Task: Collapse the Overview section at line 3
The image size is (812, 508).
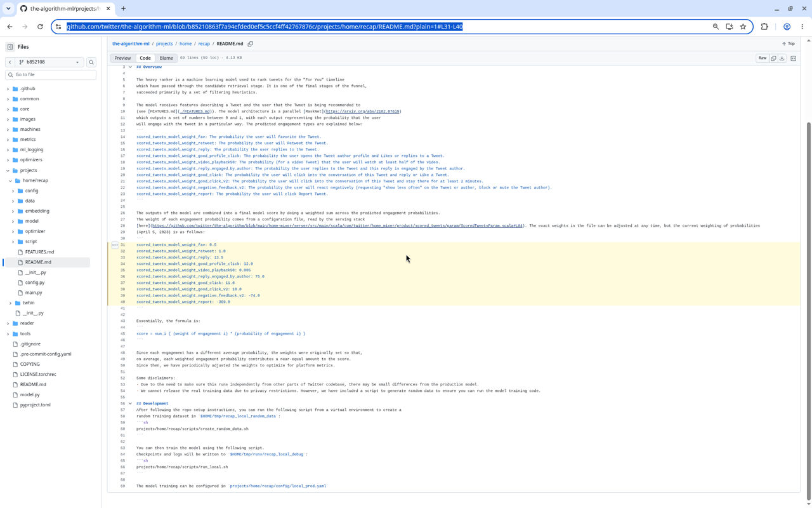Action: pyautogui.click(x=130, y=67)
